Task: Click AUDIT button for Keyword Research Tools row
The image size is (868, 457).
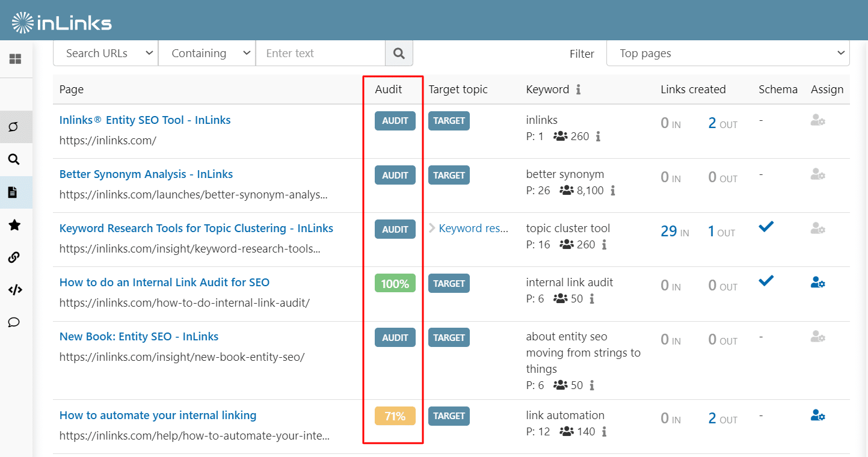Action: tap(395, 230)
